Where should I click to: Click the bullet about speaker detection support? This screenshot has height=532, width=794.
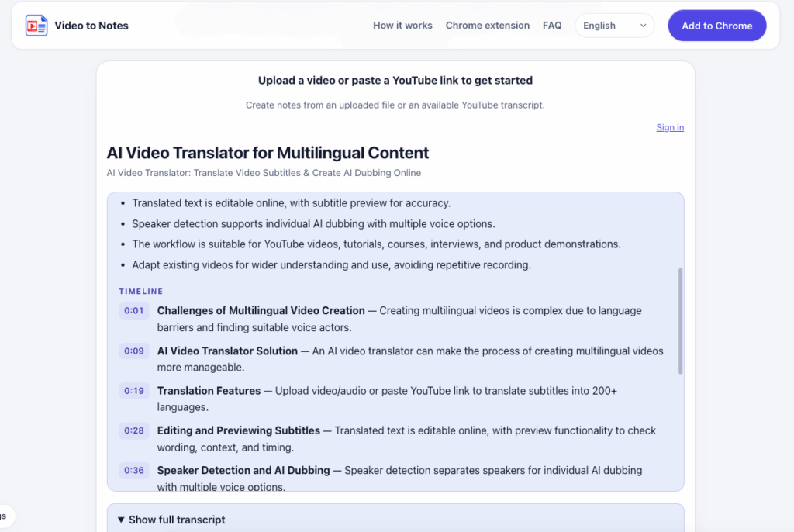313,224
